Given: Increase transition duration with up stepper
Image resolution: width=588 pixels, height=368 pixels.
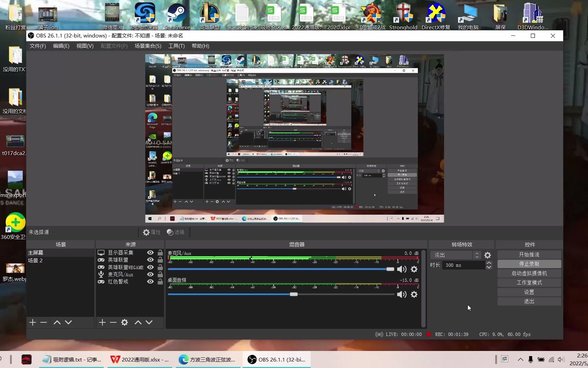Looking at the screenshot, I should pyautogui.click(x=489, y=263).
